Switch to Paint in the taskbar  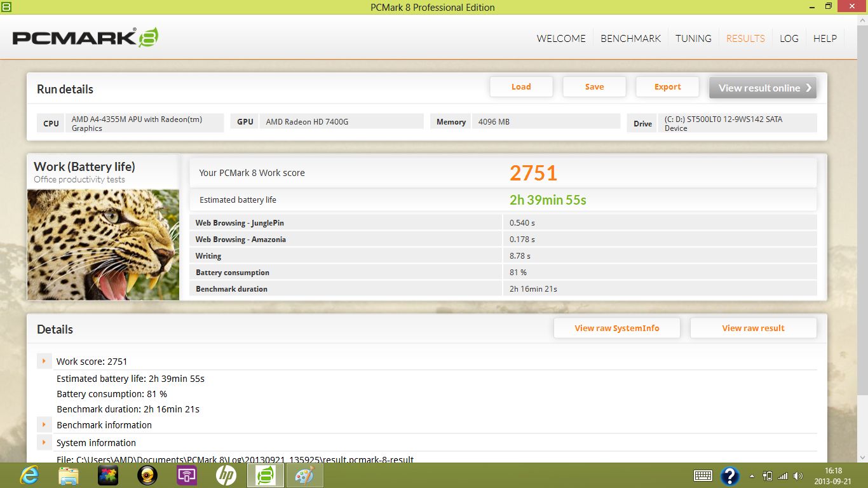coord(305,475)
